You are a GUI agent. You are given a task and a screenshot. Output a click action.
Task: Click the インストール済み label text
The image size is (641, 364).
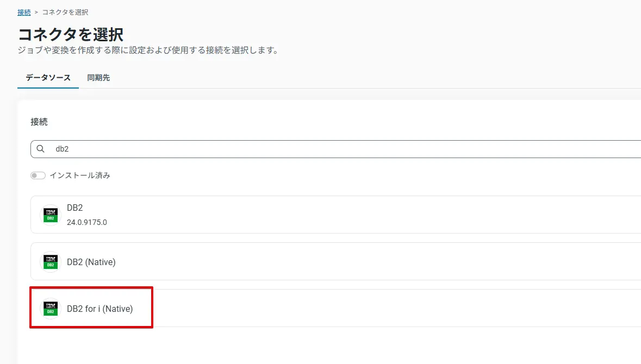(79, 175)
